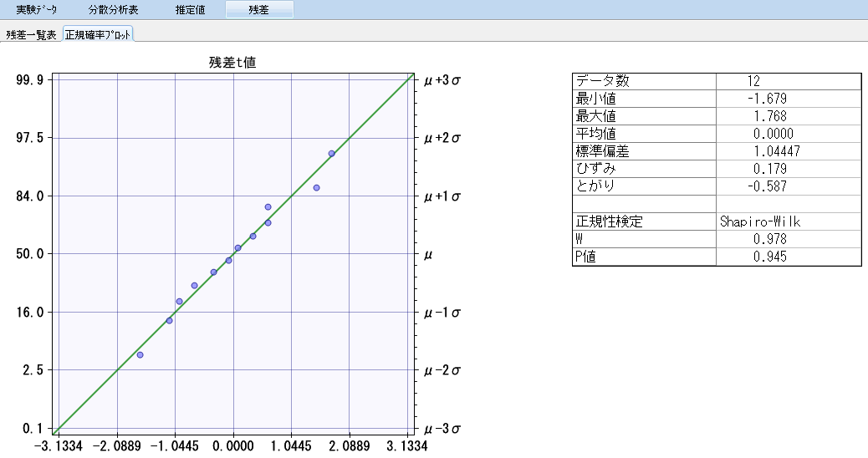Click the 2.0889 x-axis label
Image resolution: width=868 pixels, height=458 pixels.
pos(350,445)
